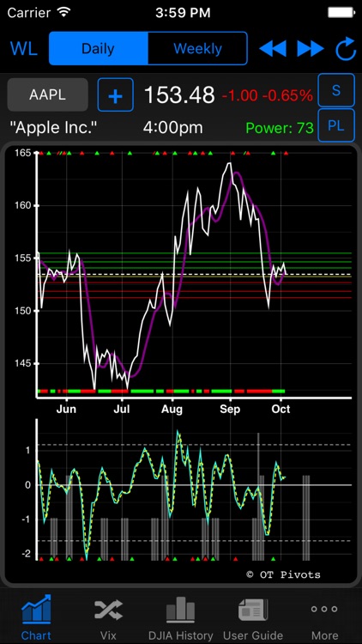
Task: Switch the chart to Weekly
Action: click(x=197, y=48)
